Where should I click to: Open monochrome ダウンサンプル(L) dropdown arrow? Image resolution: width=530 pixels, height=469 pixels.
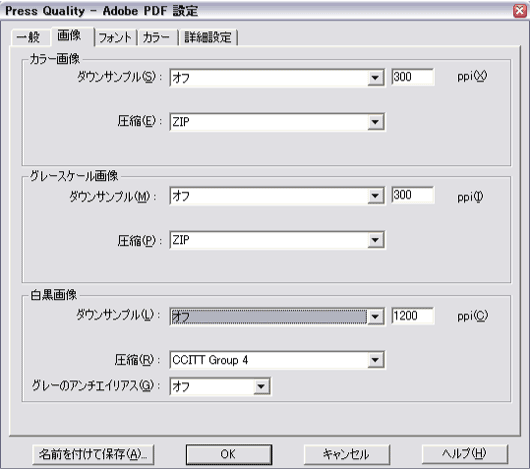[x=375, y=317]
